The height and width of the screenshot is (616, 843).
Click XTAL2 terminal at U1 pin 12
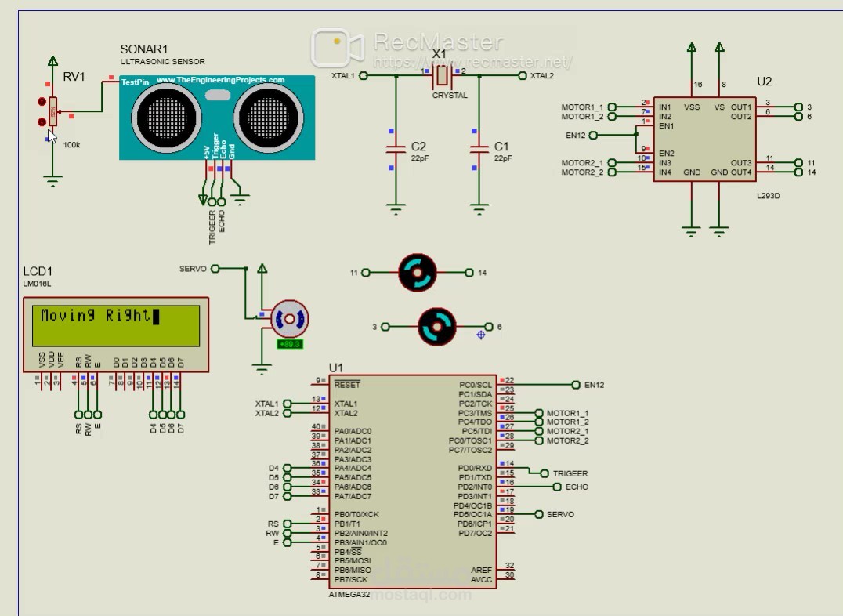[x=287, y=413]
